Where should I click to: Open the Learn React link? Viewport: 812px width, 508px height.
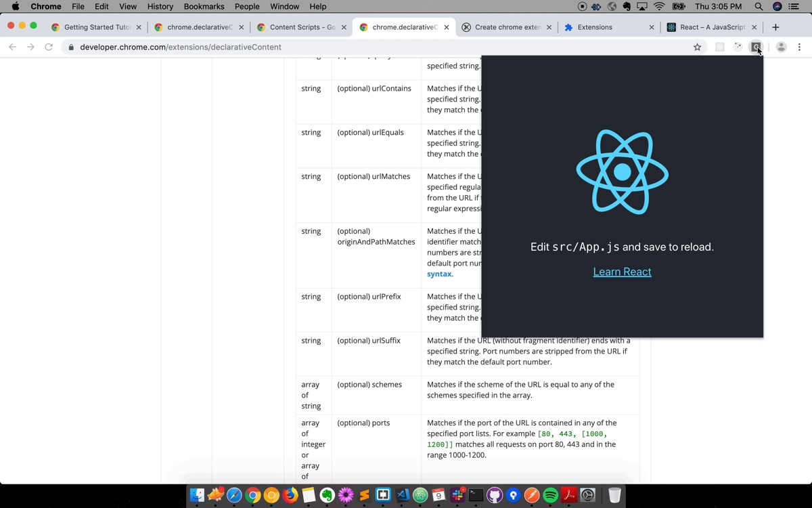click(623, 272)
